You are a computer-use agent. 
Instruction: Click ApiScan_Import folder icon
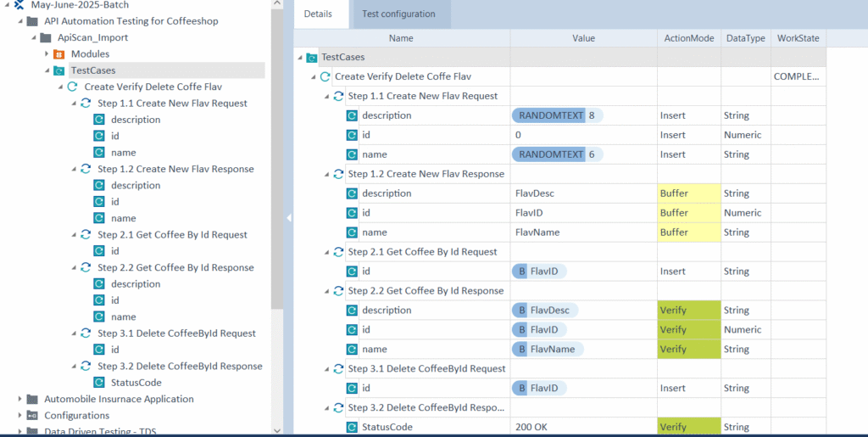pyautogui.click(x=46, y=37)
